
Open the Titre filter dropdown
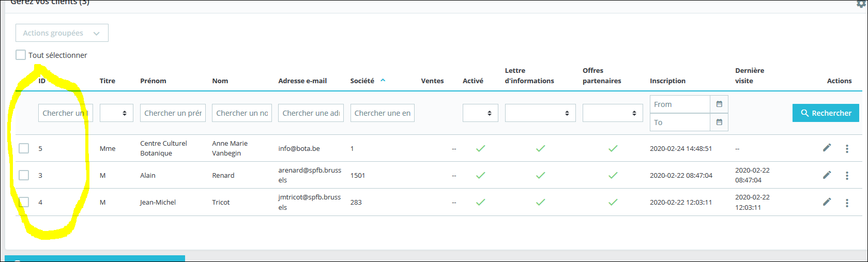[x=116, y=113]
